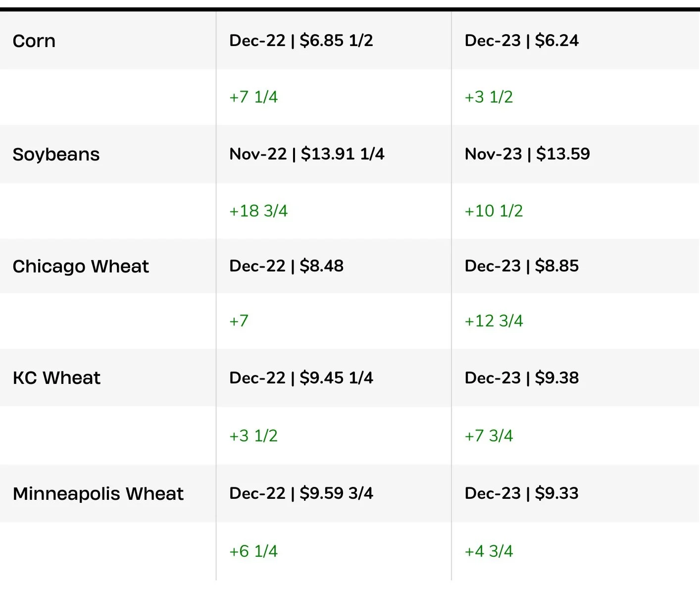Viewport: 700px width, 590px height.
Task: Click the soybeans +10 1/2 change value
Action: [x=494, y=211]
